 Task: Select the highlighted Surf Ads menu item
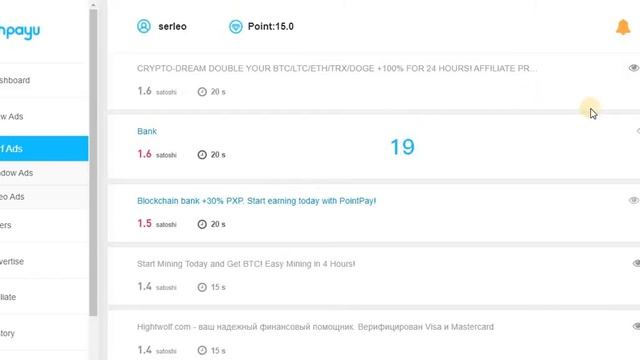tap(44, 149)
